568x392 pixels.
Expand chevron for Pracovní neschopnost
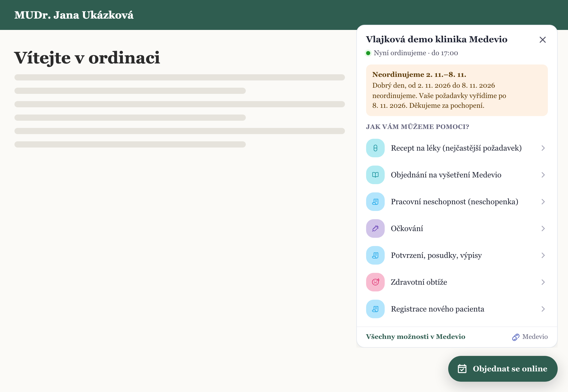point(543,202)
